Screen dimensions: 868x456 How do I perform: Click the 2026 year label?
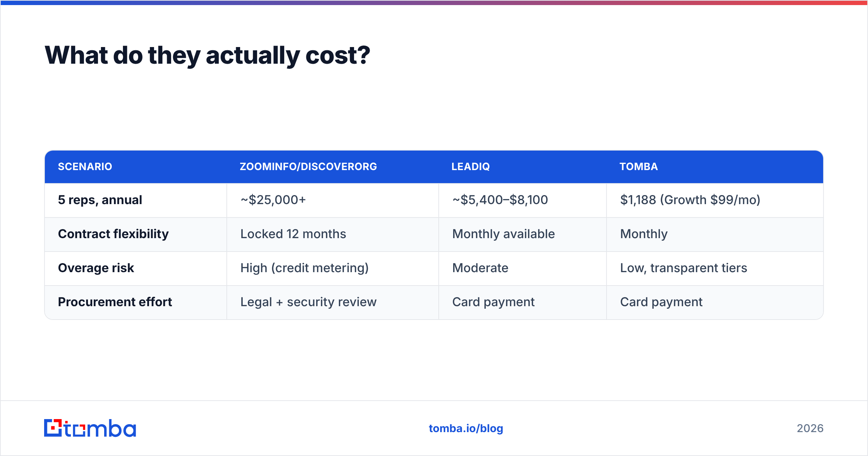pyautogui.click(x=810, y=428)
